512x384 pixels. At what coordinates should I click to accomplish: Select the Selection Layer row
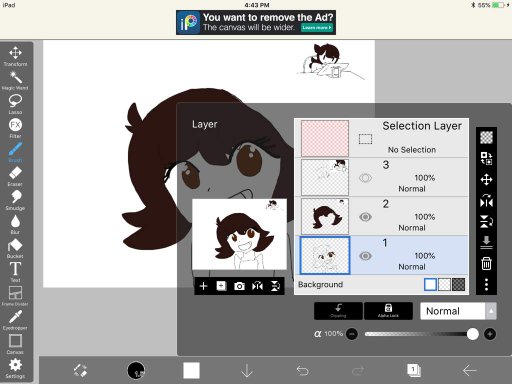pyautogui.click(x=381, y=138)
